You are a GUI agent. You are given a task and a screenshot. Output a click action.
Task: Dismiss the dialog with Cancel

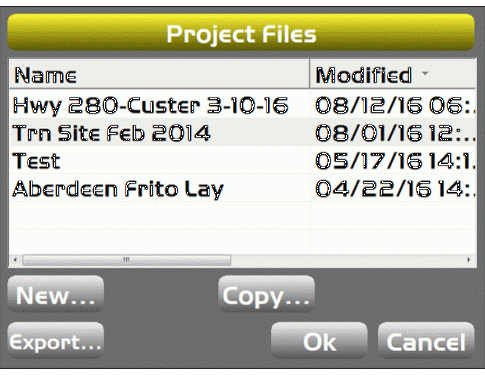click(426, 341)
